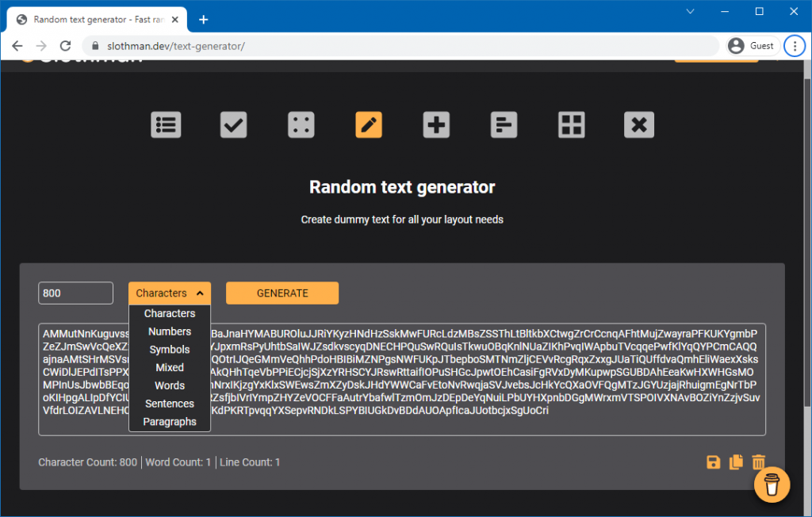
Task: Click the Buy Me a Coffee button
Action: (772, 484)
